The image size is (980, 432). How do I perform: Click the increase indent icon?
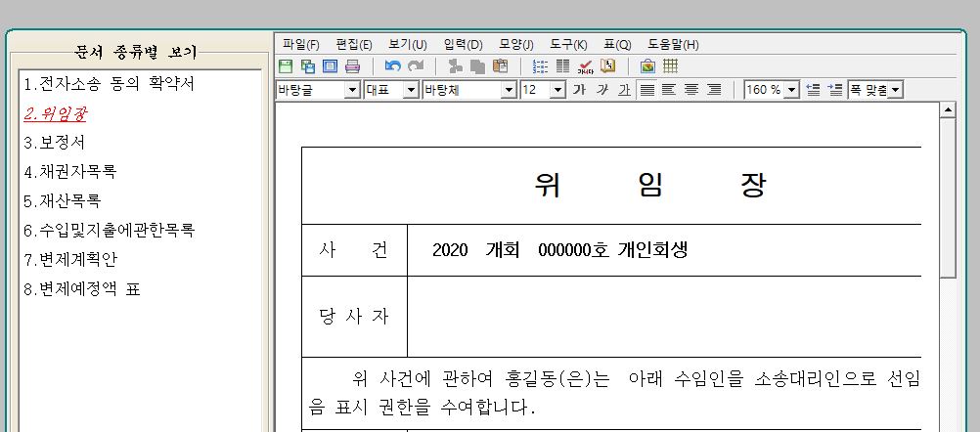(835, 90)
